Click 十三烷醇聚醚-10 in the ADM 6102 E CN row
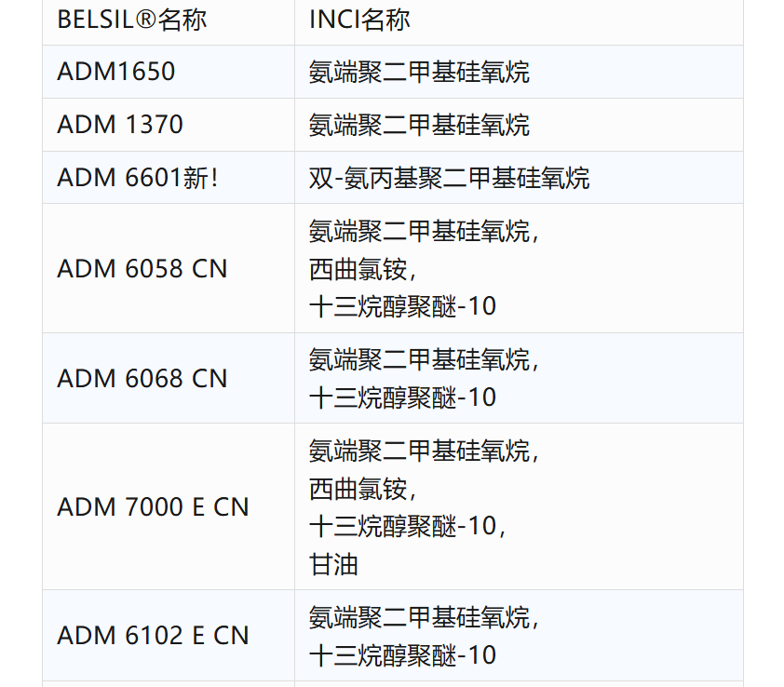 402,655
